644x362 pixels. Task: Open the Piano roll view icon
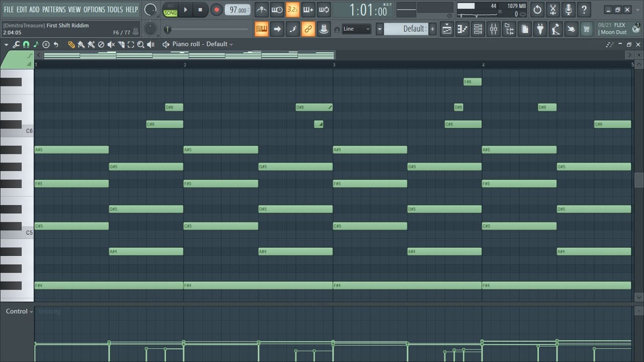pos(462,29)
